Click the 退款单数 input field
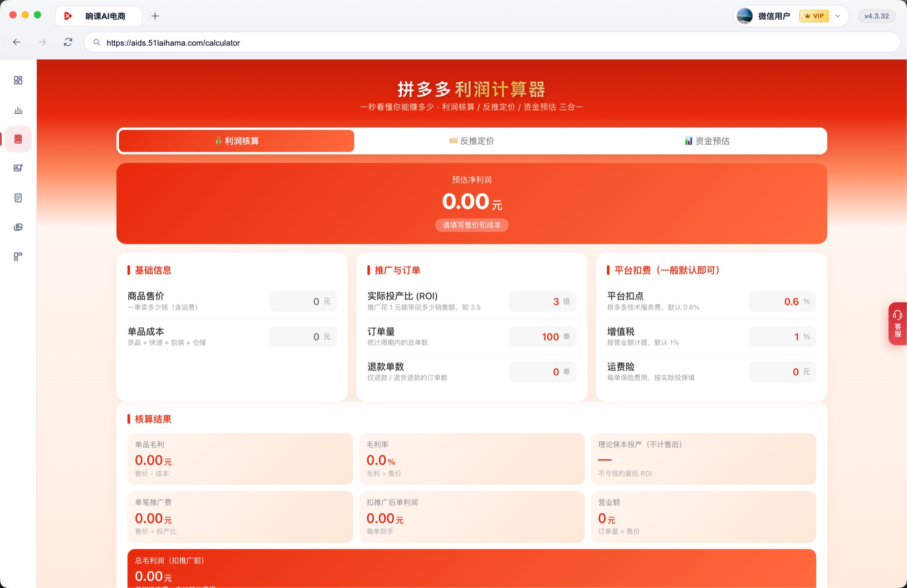Screen dimensions: 907x588 pos(542,372)
